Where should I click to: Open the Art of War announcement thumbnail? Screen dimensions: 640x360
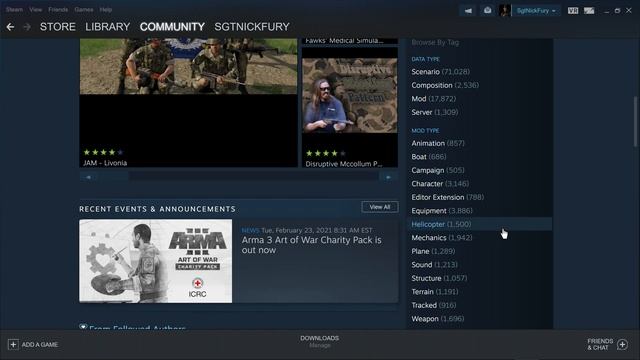click(x=156, y=261)
